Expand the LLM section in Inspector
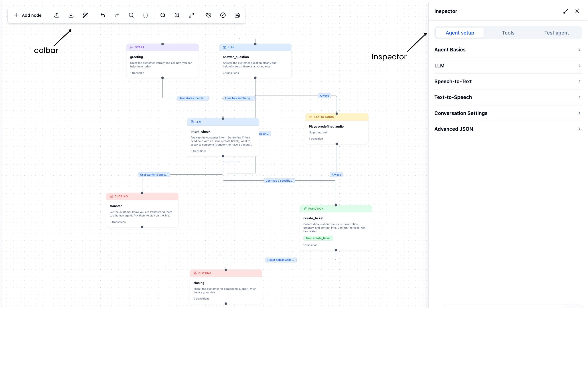This screenshot has height=382, width=588. [508, 66]
